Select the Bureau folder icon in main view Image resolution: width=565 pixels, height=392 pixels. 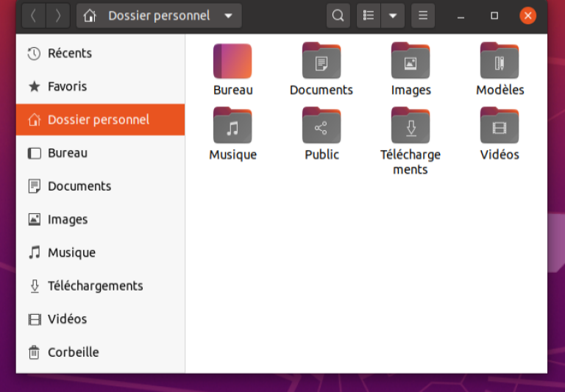coord(232,61)
